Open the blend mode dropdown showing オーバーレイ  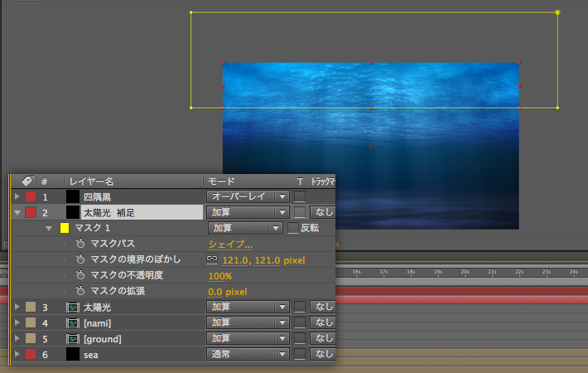click(x=247, y=196)
